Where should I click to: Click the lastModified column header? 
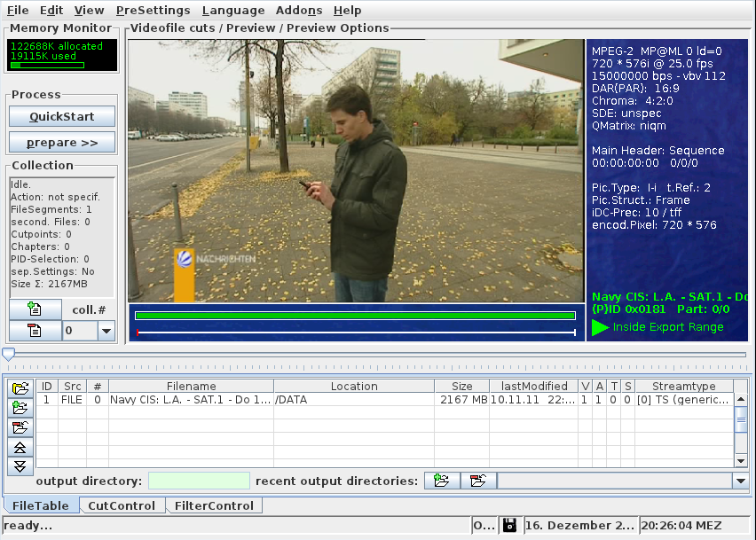pyautogui.click(x=534, y=387)
